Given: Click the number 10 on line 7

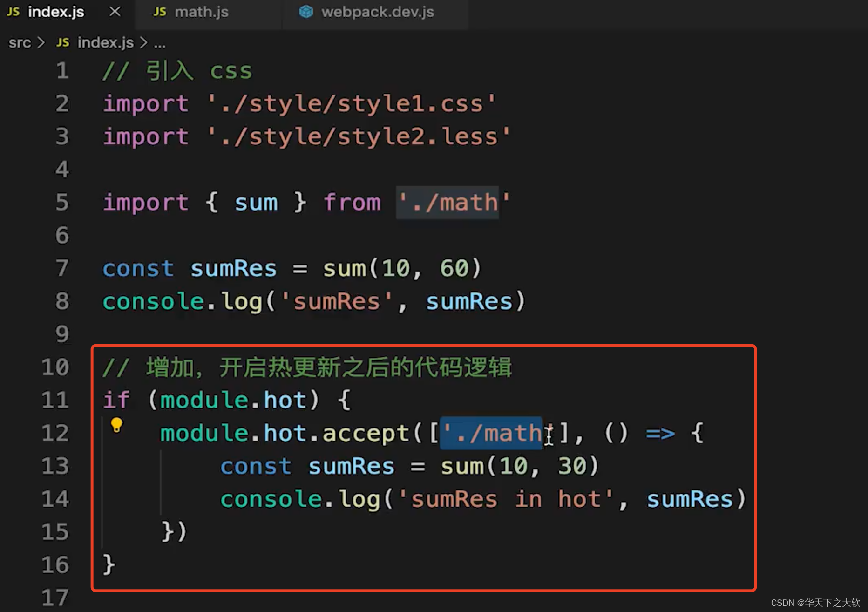Looking at the screenshot, I should coord(396,269).
